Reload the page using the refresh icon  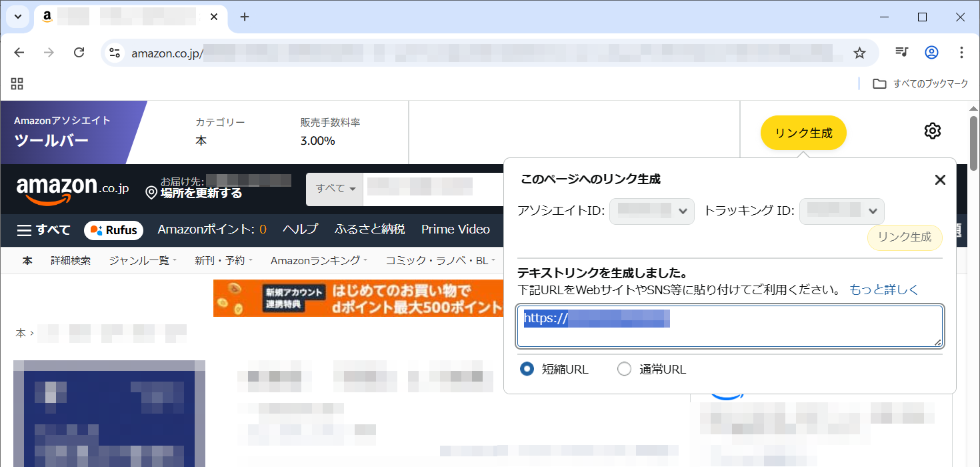tap(79, 53)
